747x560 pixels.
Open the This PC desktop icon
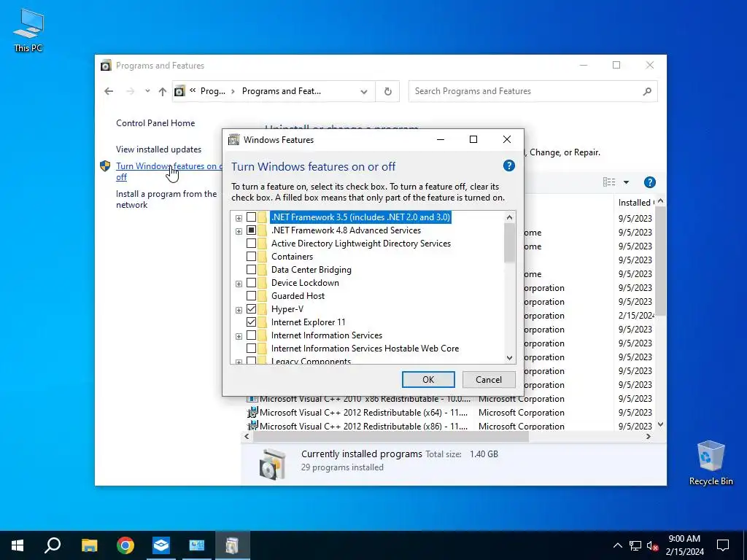coord(28,31)
